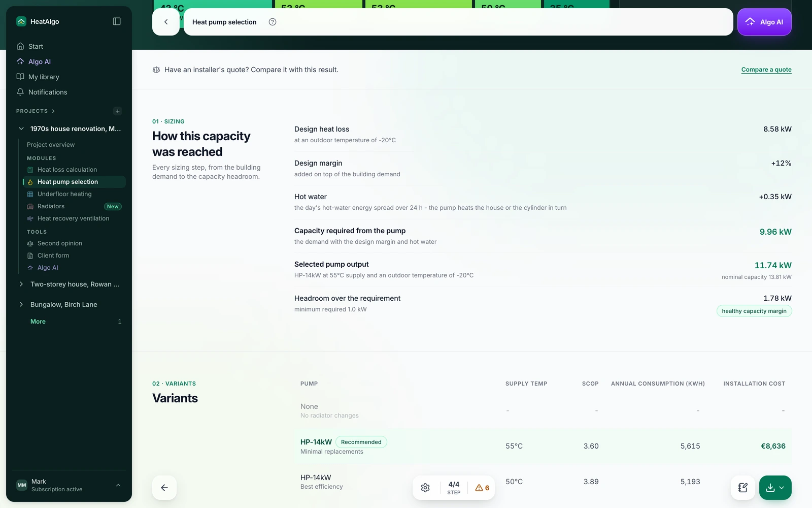Click the scales icon by installer's quote
Viewport: 812px width, 508px height.
click(156, 70)
